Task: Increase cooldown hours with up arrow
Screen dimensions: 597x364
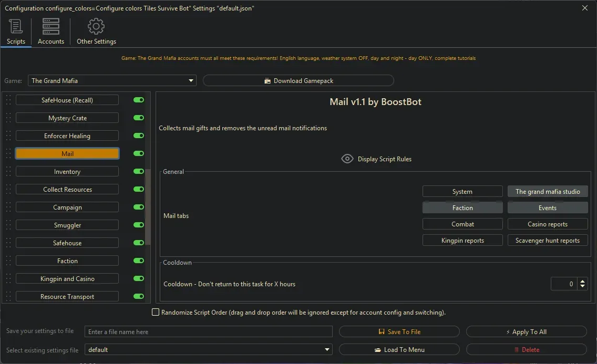Action: [x=582, y=282]
